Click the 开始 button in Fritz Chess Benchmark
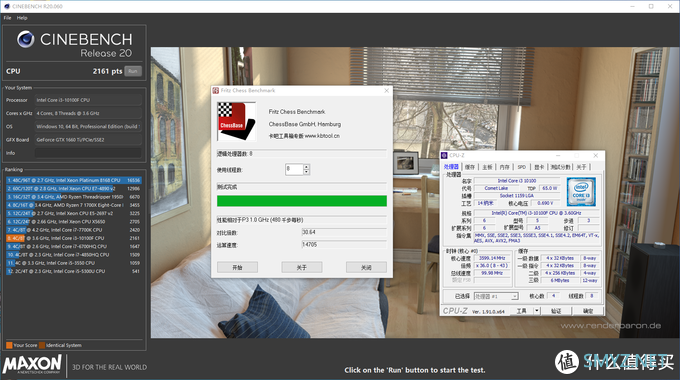This screenshot has height=380, width=680. pyautogui.click(x=238, y=267)
